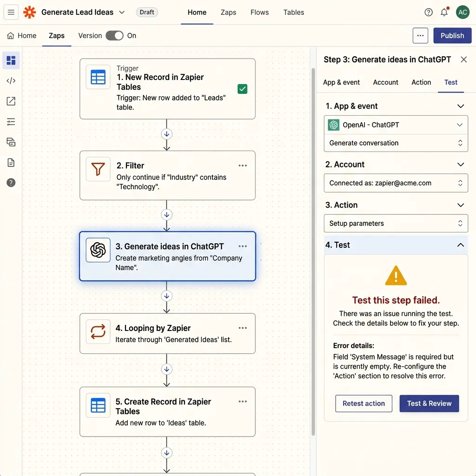The width and height of the screenshot is (476, 476).
Task: Click the yellow warning triangle icon
Action: tap(396, 276)
